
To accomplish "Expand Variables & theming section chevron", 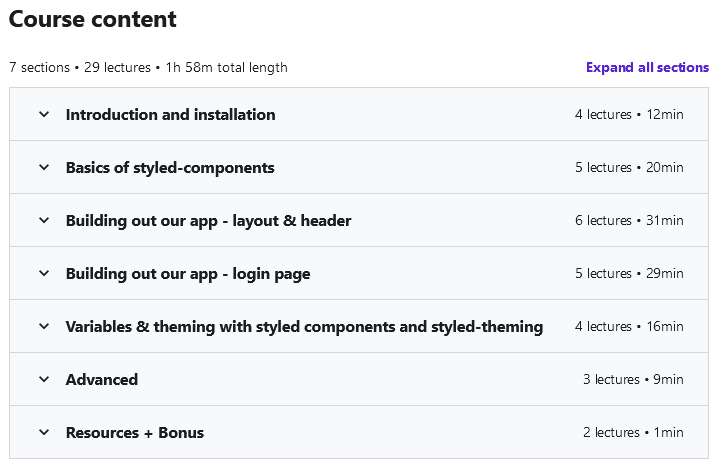I will tap(44, 326).
